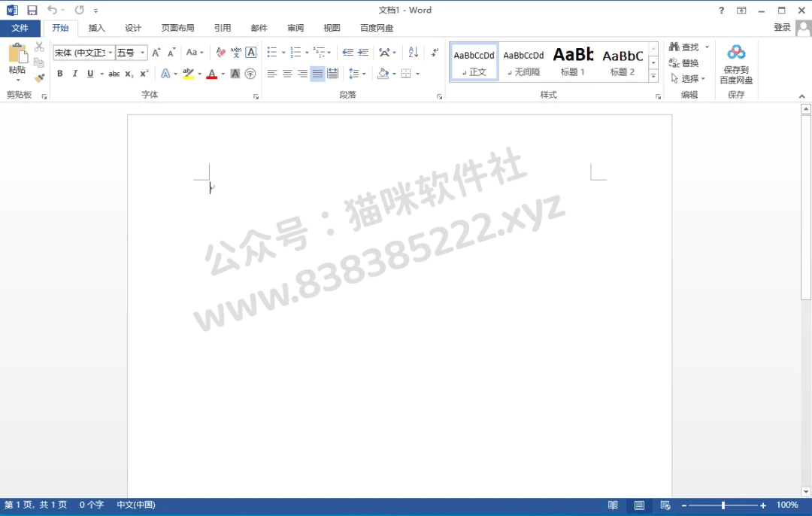Select the Cut scissors icon
The width and height of the screenshot is (812, 516).
(39, 47)
